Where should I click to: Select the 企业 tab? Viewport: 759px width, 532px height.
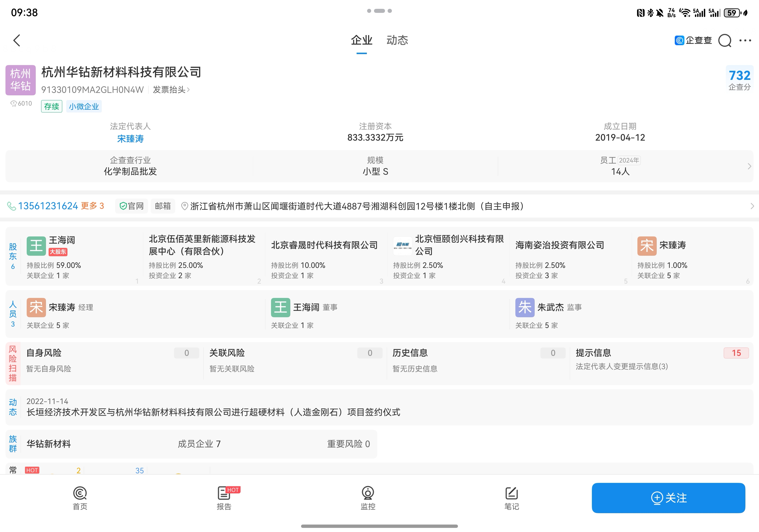pos(361,40)
